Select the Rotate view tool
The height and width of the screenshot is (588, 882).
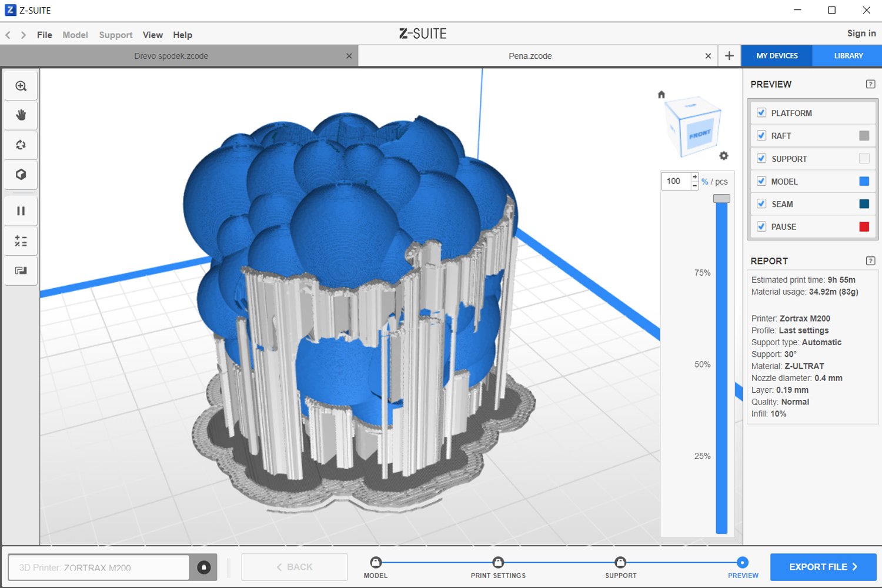(21, 145)
